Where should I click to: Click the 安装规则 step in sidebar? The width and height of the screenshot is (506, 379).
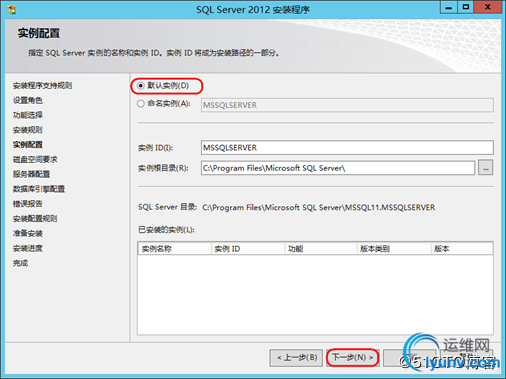[28, 130]
